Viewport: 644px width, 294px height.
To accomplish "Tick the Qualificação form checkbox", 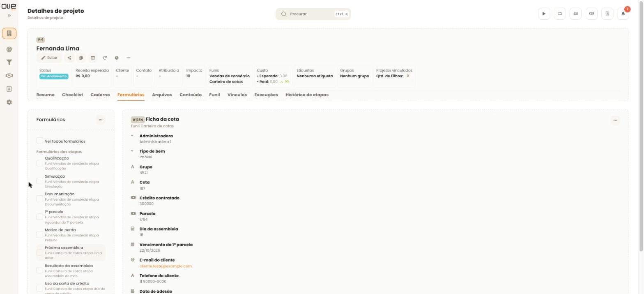I will tap(40, 163).
